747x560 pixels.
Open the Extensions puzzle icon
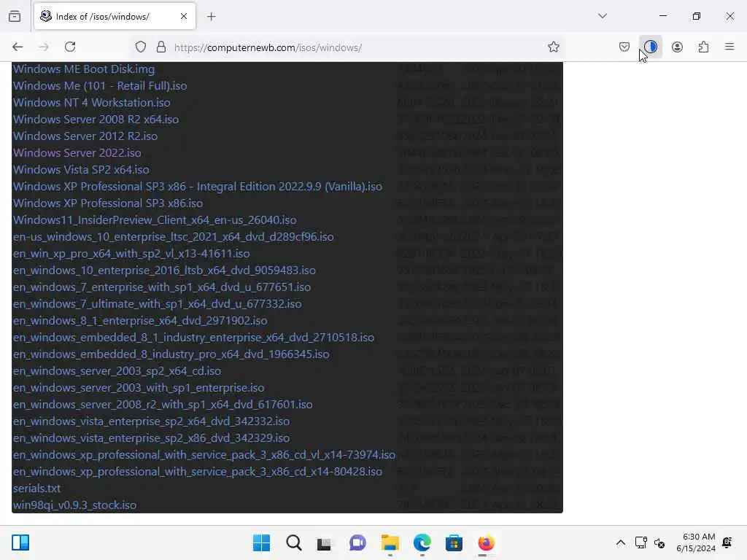pos(704,47)
